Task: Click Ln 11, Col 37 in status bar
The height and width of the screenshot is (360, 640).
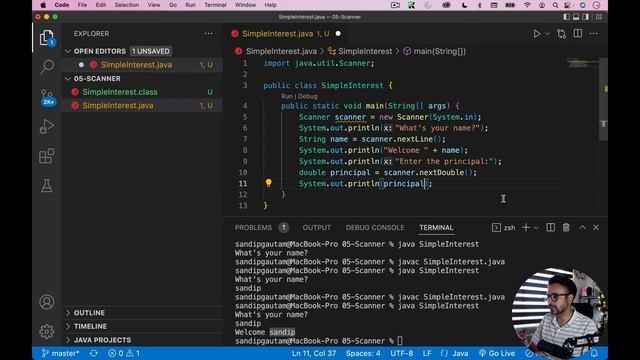Action: (313, 353)
